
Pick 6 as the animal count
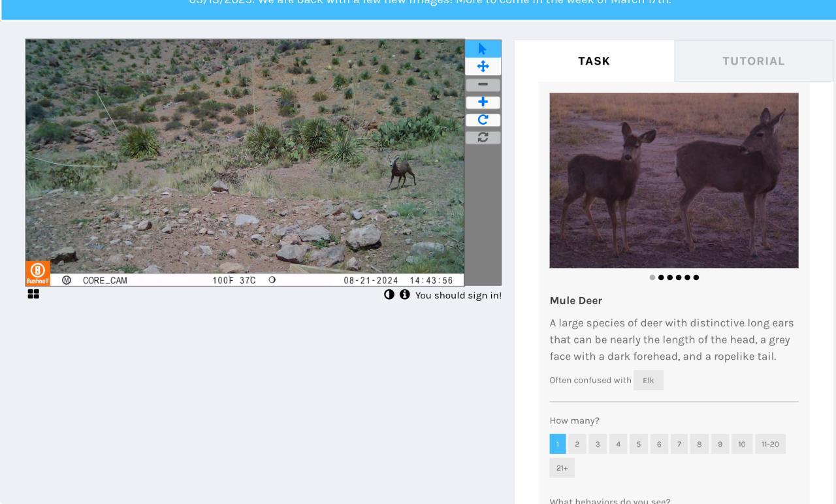point(659,444)
